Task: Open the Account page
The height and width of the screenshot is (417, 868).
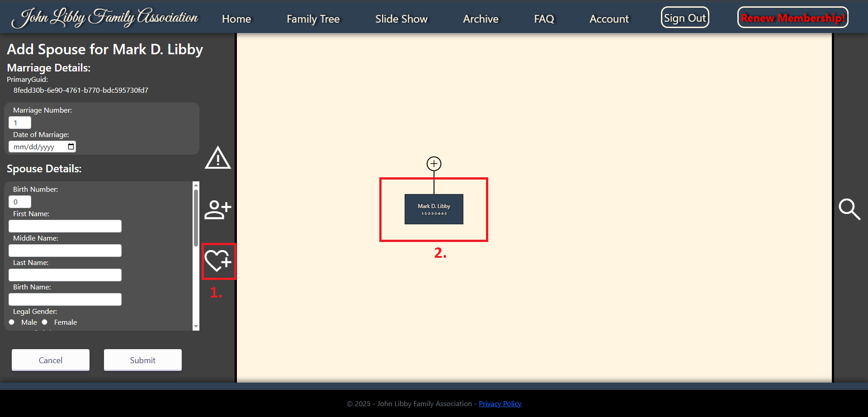Action: (609, 19)
